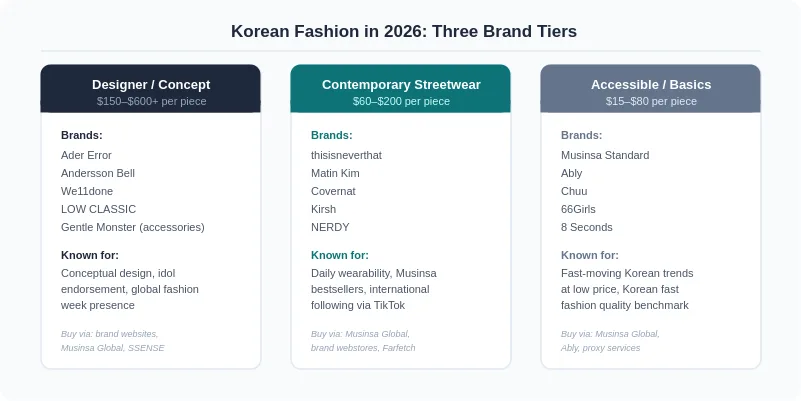Screen dimensions: 801x401
Task: Choose LOW CLASSIC from the brands list
Action: point(99,209)
